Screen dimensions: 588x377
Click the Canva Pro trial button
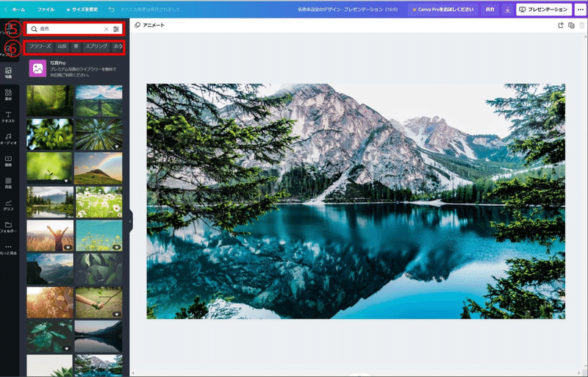click(x=443, y=10)
